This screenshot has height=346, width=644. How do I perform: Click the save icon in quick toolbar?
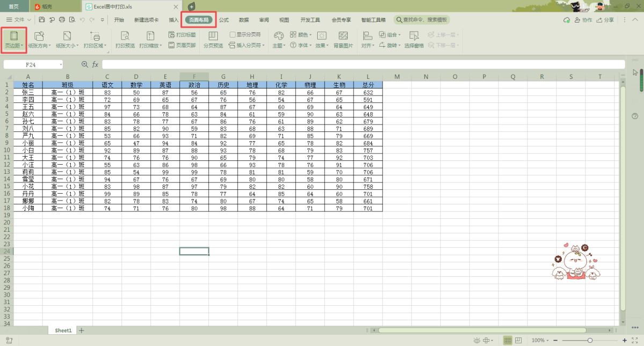[x=42, y=20]
